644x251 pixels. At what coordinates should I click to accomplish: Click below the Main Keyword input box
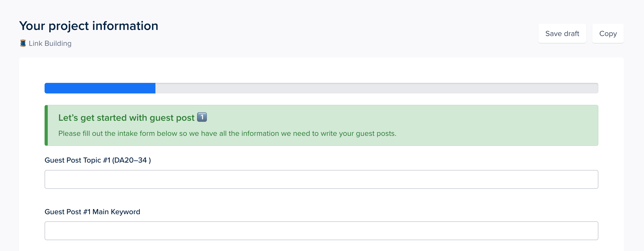(318, 246)
